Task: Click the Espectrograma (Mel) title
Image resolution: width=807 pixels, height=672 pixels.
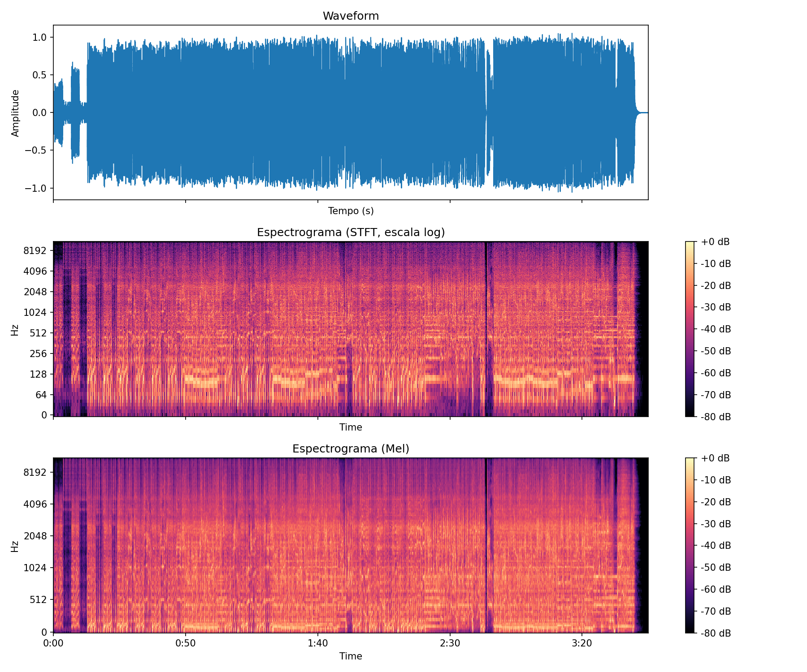Action: (351, 449)
